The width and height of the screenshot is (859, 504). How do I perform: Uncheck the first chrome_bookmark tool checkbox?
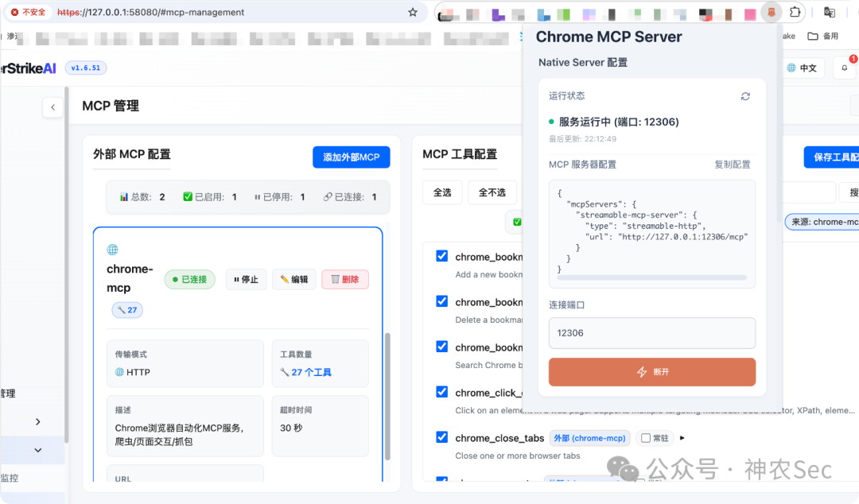pyautogui.click(x=442, y=256)
